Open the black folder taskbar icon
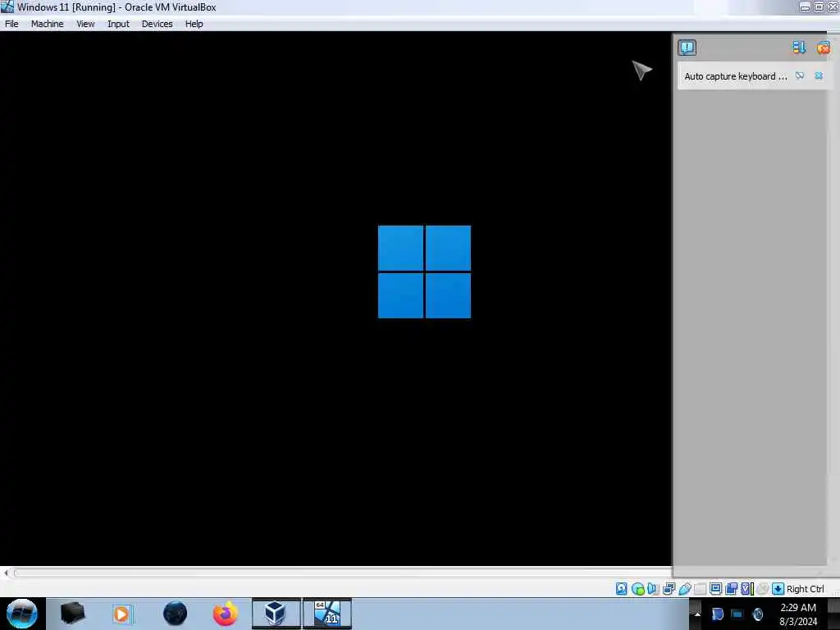The width and height of the screenshot is (840, 630). tap(72, 614)
